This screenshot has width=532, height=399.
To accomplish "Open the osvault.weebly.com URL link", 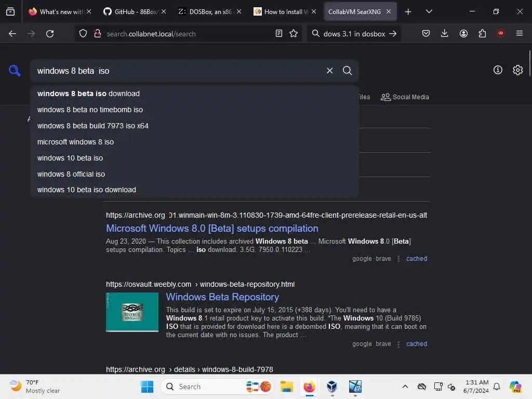I will tap(200, 284).
